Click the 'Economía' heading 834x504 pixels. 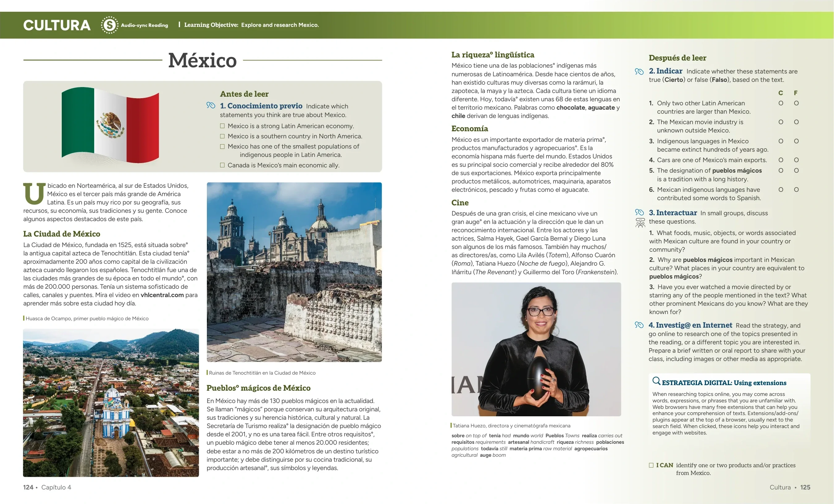[470, 128]
